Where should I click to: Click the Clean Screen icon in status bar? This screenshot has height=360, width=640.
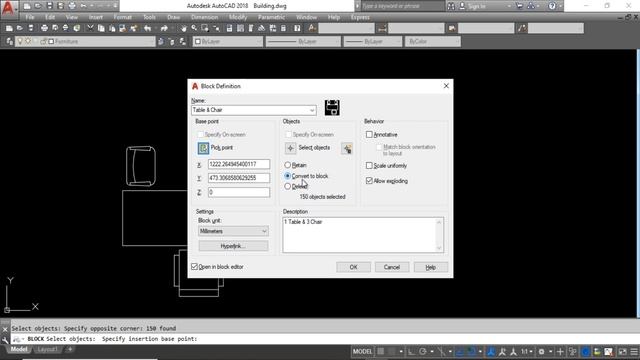[x=622, y=351]
